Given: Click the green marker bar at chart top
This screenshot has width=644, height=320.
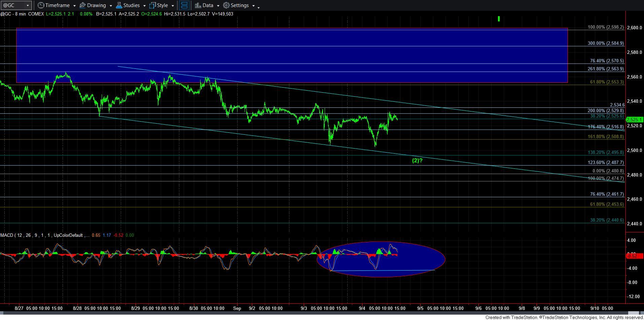Looking at the screenshot, I should [499, 19].
